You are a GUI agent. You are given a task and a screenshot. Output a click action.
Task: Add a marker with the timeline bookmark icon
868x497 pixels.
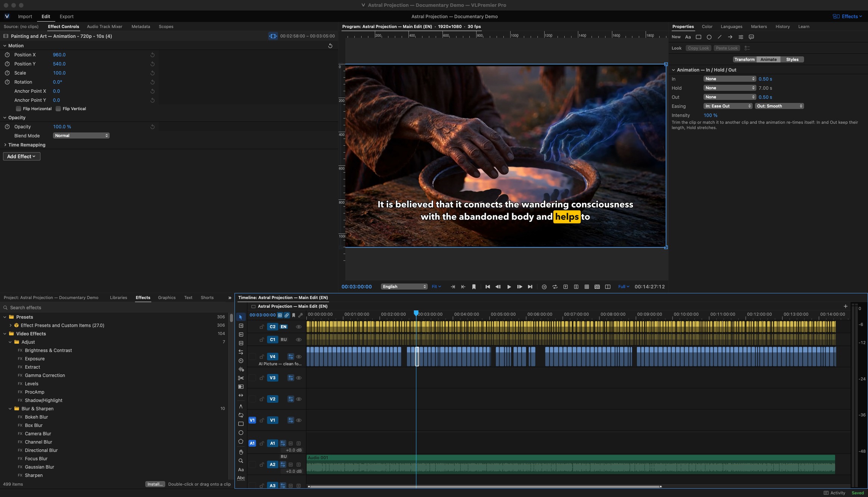click(x=293, y=315)
